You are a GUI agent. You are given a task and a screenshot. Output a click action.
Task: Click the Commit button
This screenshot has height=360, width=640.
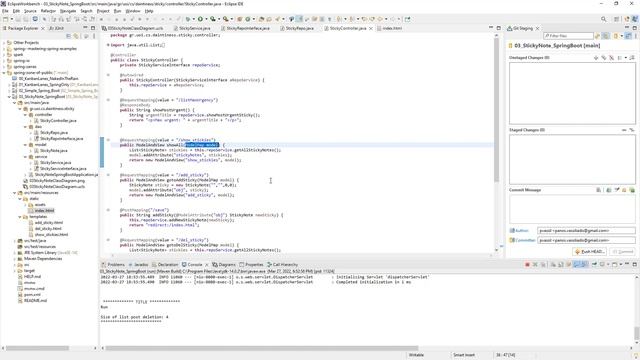tap(623, 251)
